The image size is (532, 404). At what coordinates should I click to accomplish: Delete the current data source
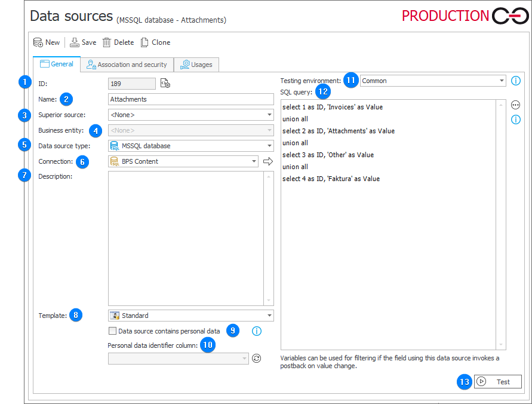pos(118,42)
